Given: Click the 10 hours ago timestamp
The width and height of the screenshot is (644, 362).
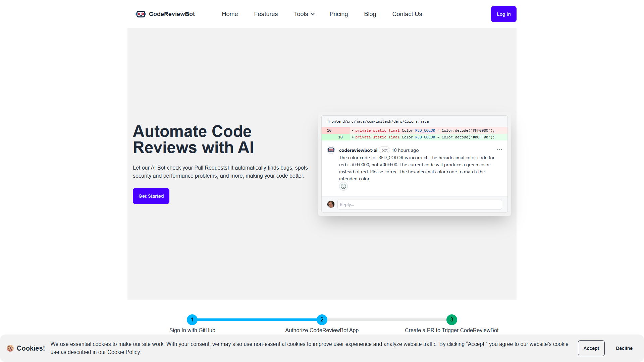Looking at the screenshot, I should 405,150.
